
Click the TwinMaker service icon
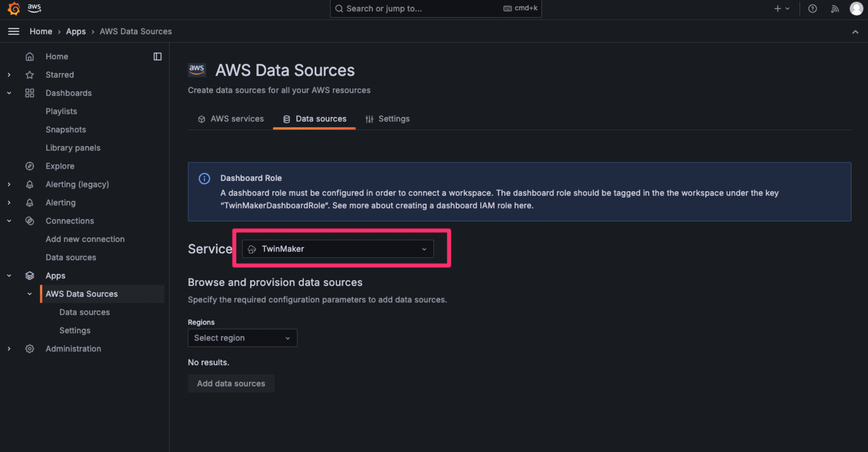coord(252,249)
